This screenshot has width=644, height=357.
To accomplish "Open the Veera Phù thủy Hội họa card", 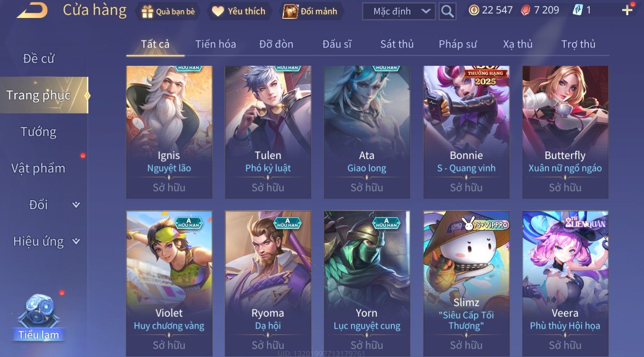I will tap(565, 284).
